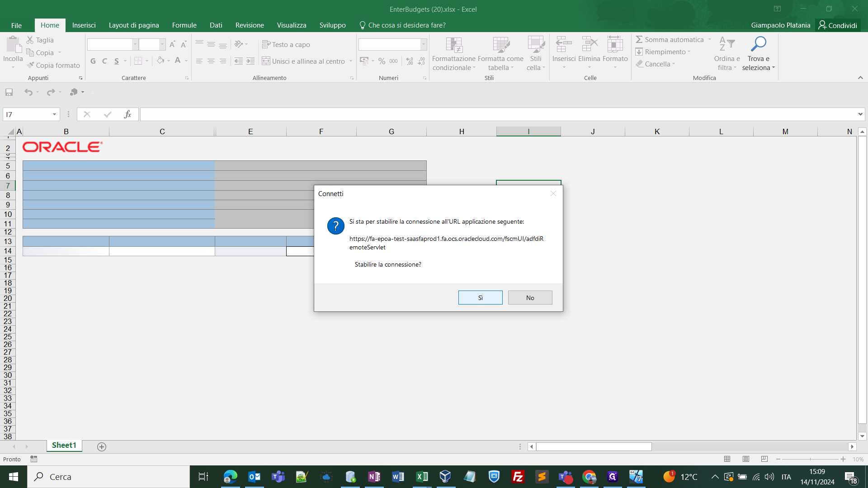
Task: Expand the formula bar
Action: point(860,114)
